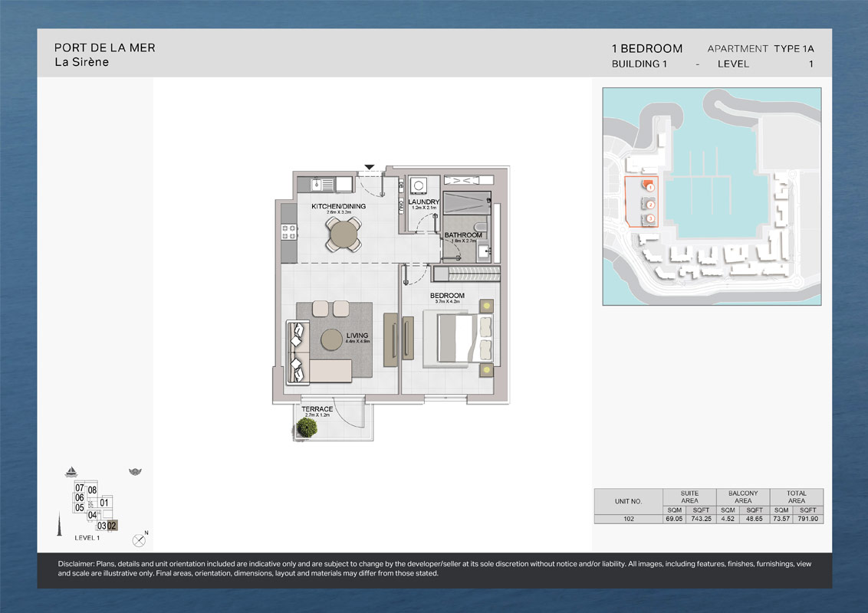Click the sailboat icon above the key plan
This screenshot has width=868, height=613.
[x=72, y=472]
